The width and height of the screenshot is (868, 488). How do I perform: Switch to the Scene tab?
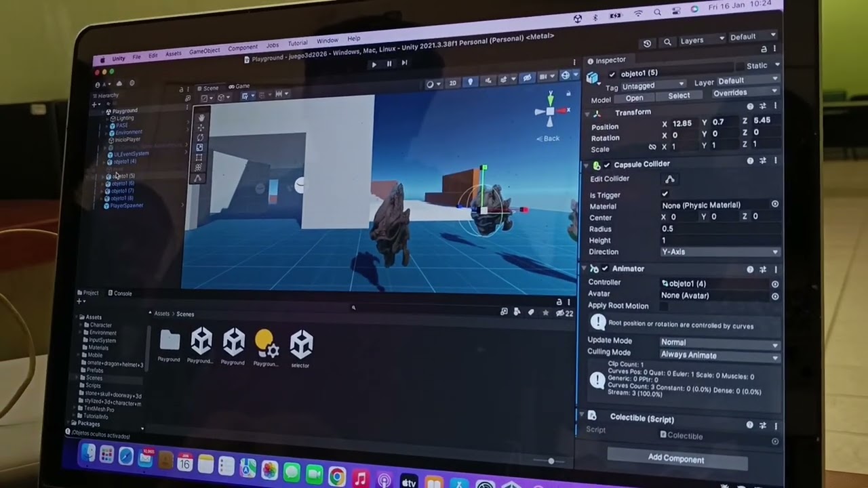click(x=208, y=88)
